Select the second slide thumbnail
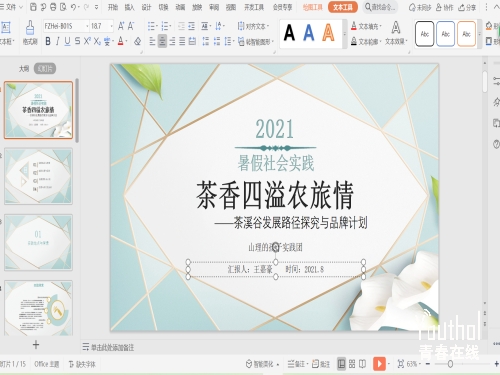Image resolution: width=500 pixels, height=375 pixels. (38, 176)
